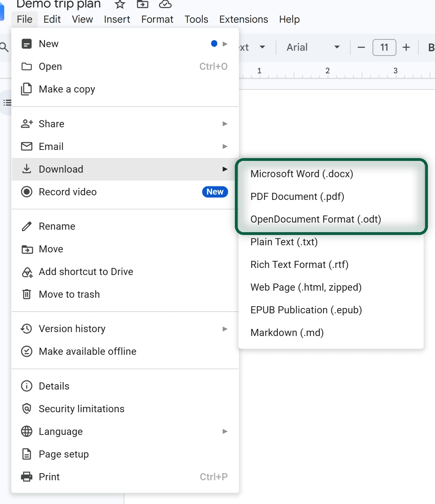Decrease font size with minus button
435x504 pixels.
click(x=361, y=47)
